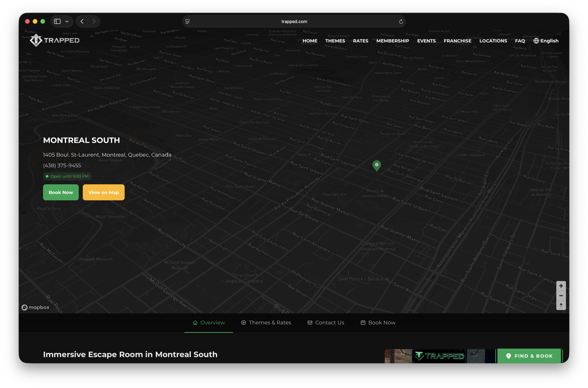
Task: Open the English language selector
Action: point(546,41)
